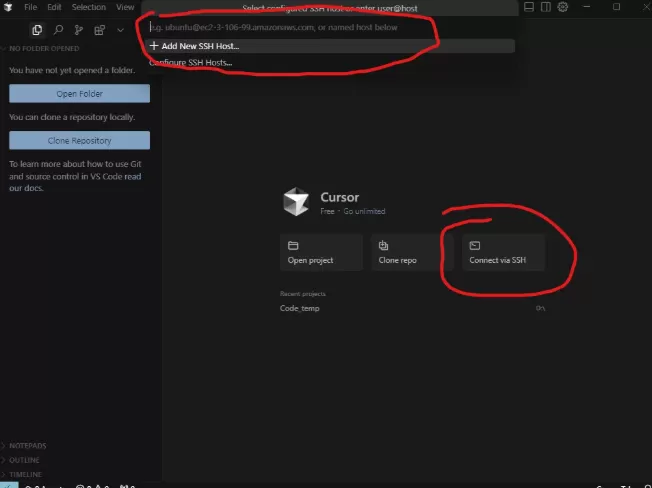Viewport: 652px width, 488px height.
Task: Open settings via the gear icon
Action: tap(563, 7)
